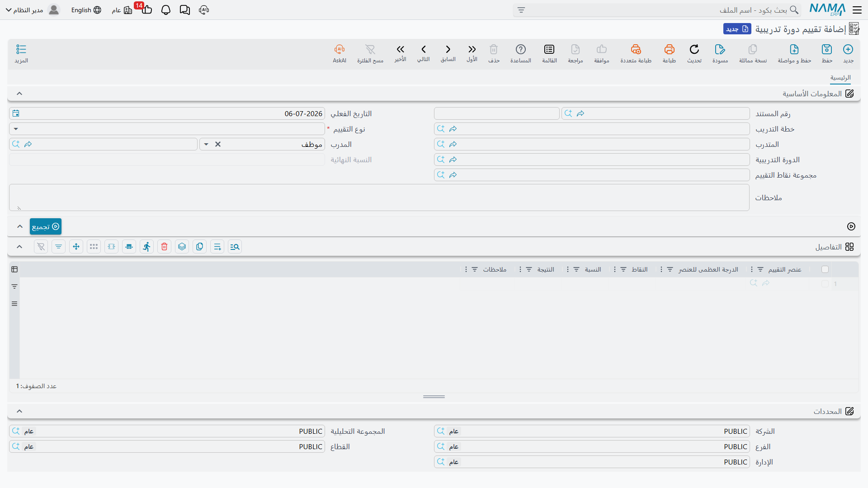This screenshot has width=868, height=488.
Task: Toggle the select-all checkbox in details header
Action: (x=825, y=269)
